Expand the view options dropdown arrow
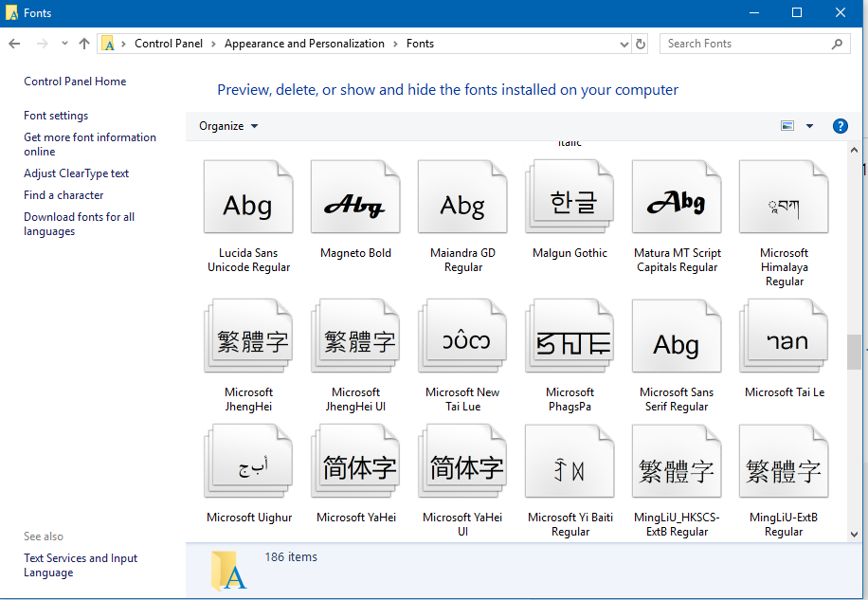The height and width of the screenshot is (600, 868). 809,126
